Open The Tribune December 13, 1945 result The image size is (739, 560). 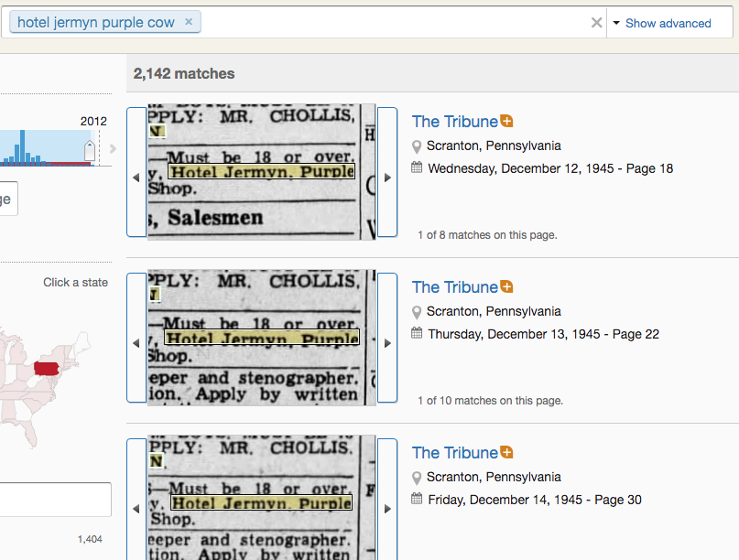pyautogui.click(x=454, y=287)
